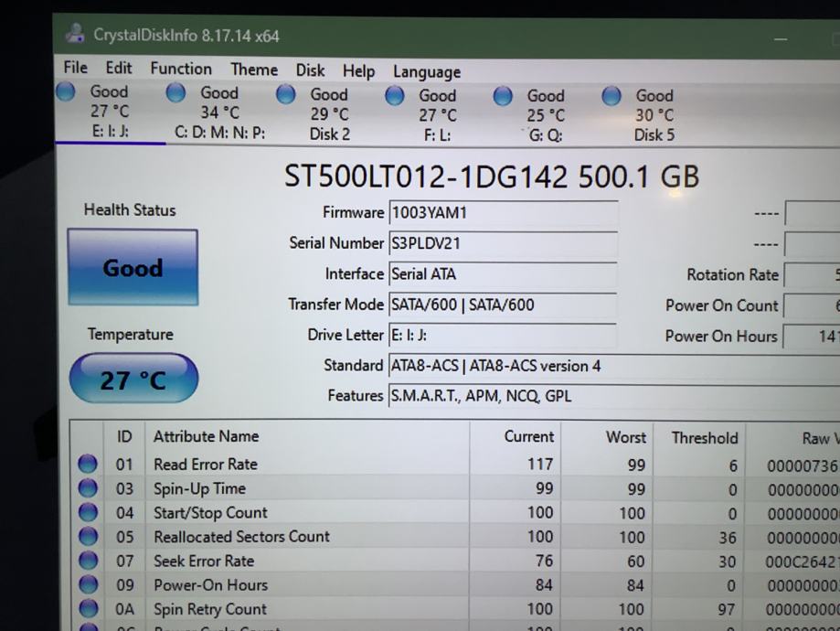Click the Interface field Serial ATA

503,274
